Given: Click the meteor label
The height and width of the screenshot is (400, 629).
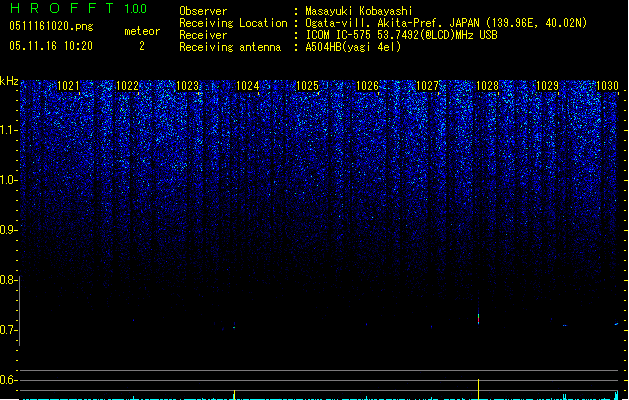Looking at the screenshot, I should 142,31.
